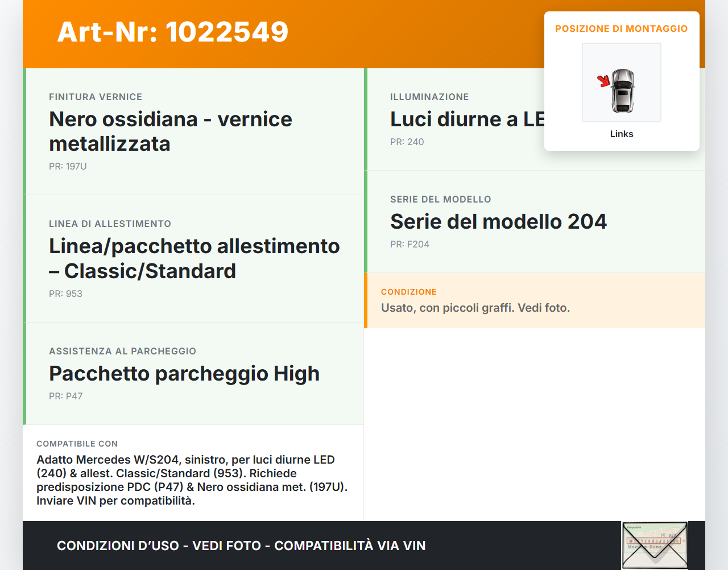
Task: Click the LINEA DI ALLESTIMENTO label
Action: point(110,224)
